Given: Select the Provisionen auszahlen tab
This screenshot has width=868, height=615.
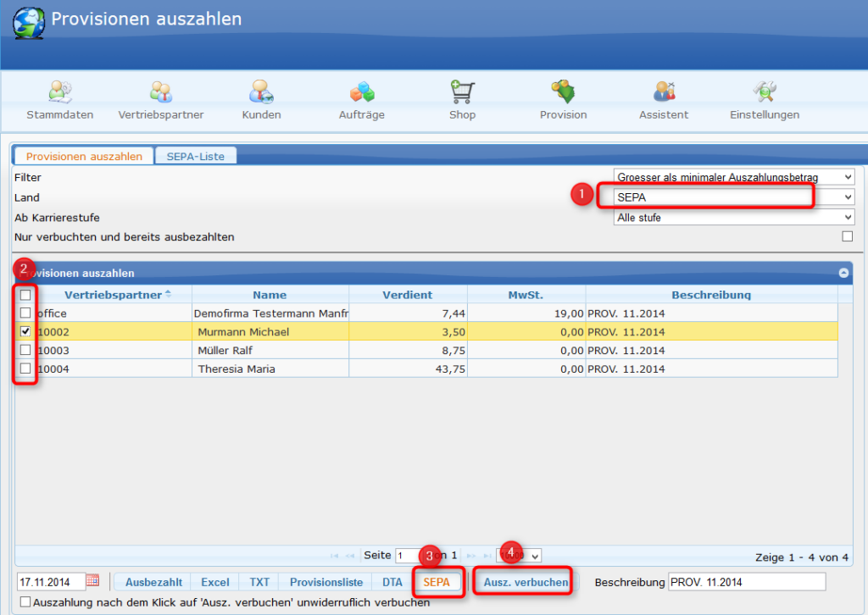Looking at the screenshot, I should [x=84, y=156].
